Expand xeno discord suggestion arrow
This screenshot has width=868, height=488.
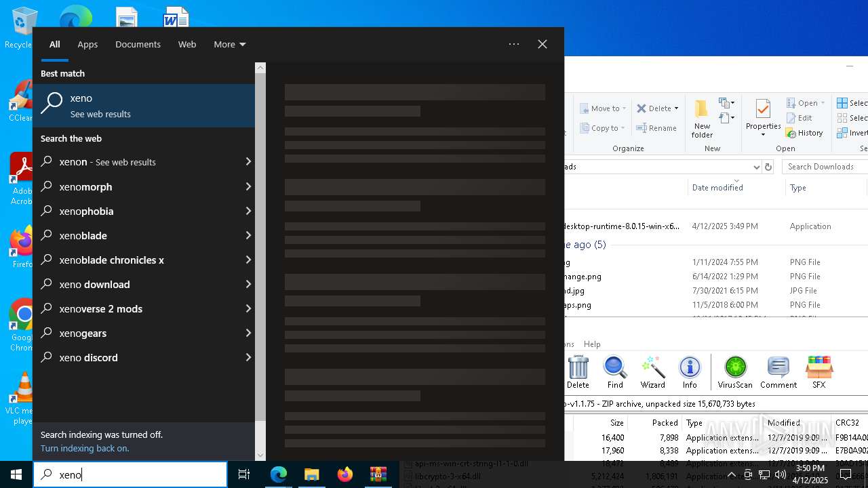tap(248, 357)
